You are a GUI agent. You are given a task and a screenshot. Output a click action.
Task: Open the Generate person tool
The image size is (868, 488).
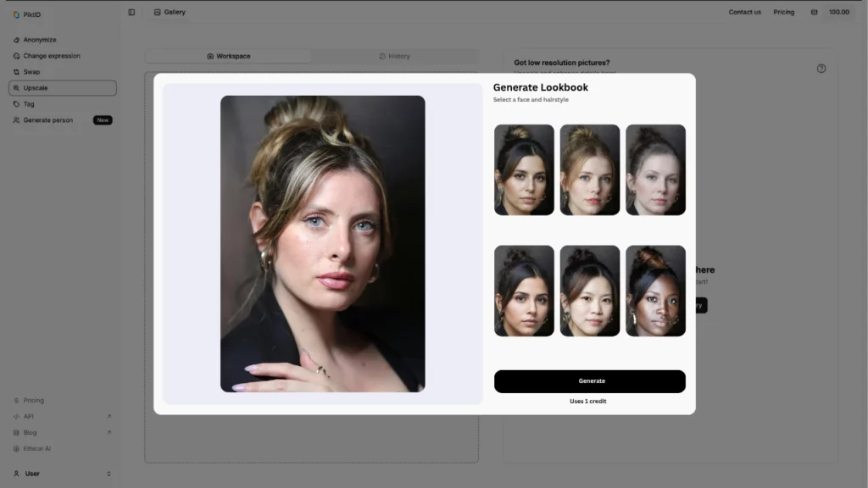(x=47, y=119)
